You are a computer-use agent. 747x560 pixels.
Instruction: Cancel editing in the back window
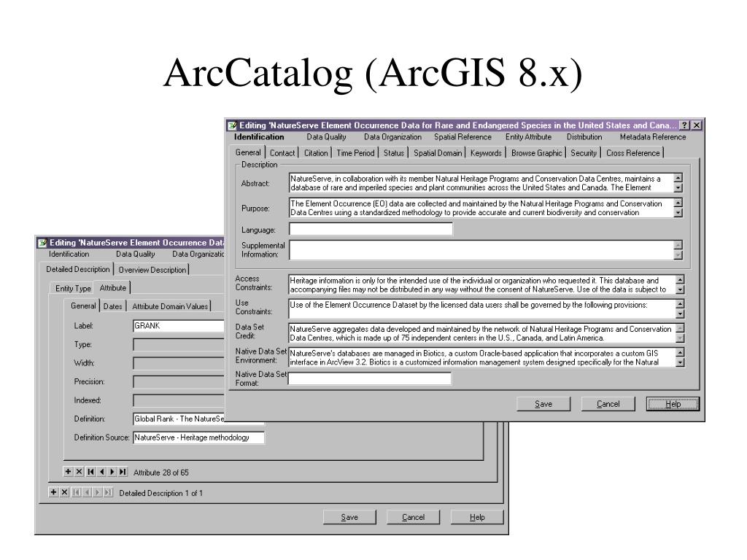[413, 517]
